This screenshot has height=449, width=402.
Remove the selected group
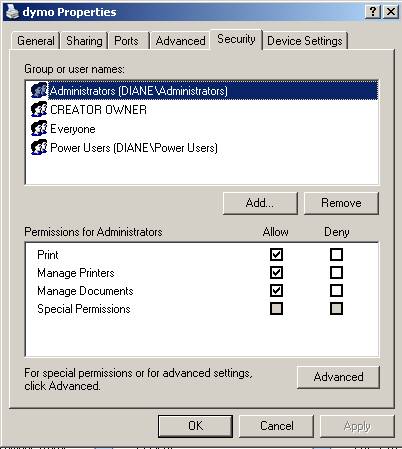point(341,203)
